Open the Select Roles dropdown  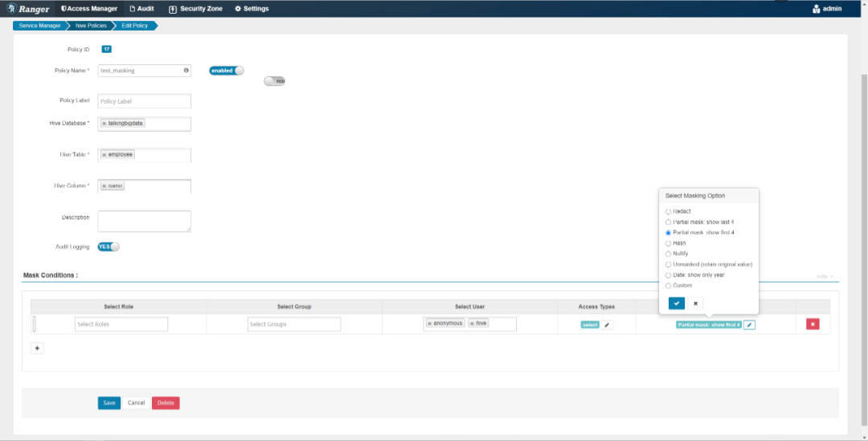click(x=121, y=325)
